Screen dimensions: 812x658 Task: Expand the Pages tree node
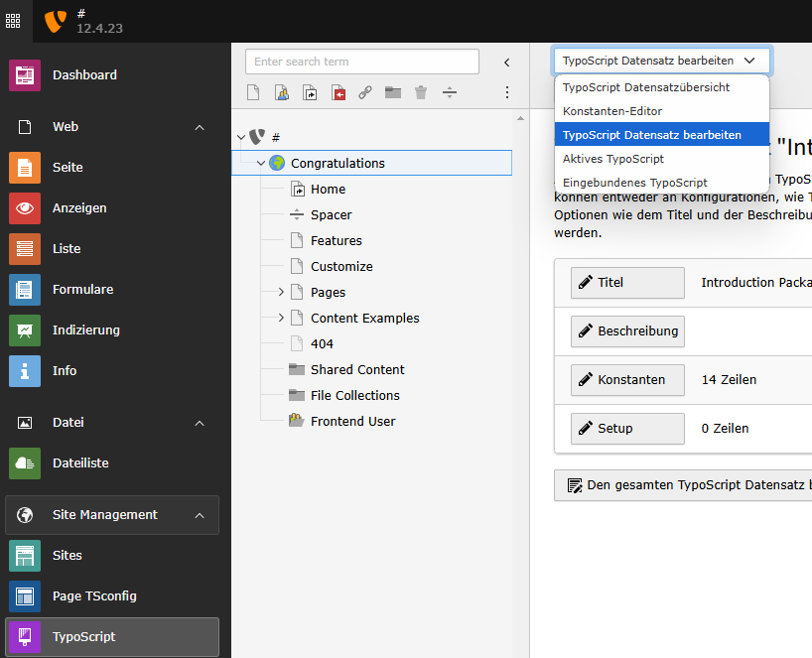281,292
